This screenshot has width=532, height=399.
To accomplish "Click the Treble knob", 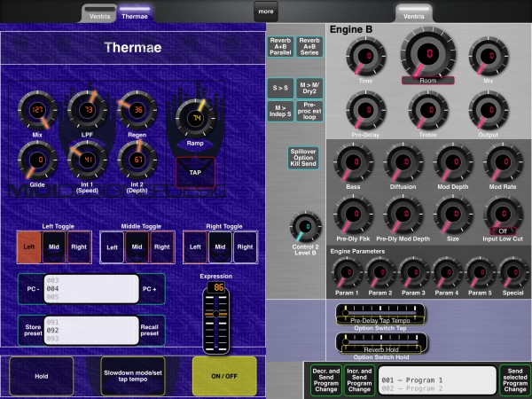I will (x=428, y=110).
